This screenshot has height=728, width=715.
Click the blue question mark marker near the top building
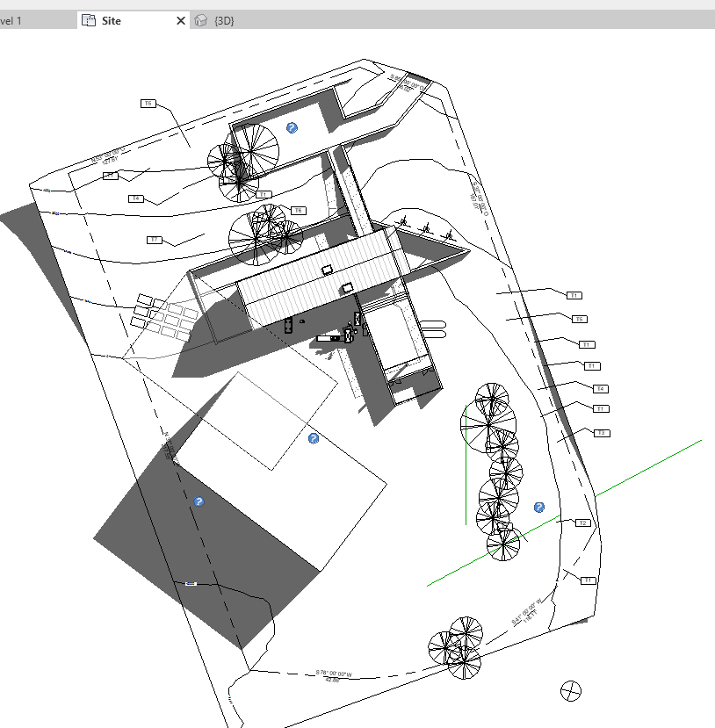click(291, 128)
